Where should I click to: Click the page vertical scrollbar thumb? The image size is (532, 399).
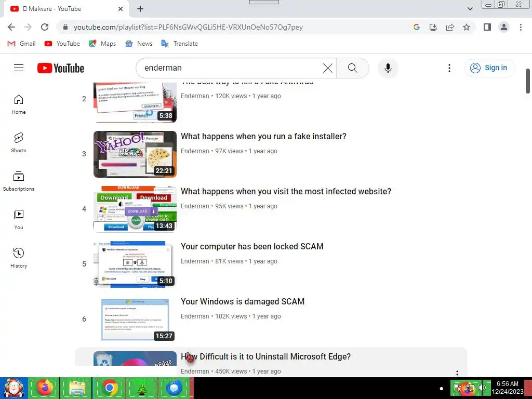click(528, 81)
